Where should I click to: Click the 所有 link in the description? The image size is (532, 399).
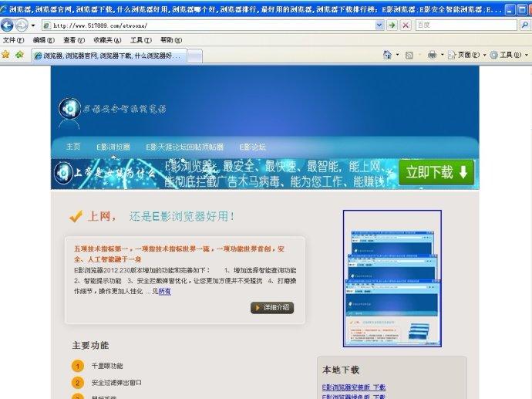point(164,292)
